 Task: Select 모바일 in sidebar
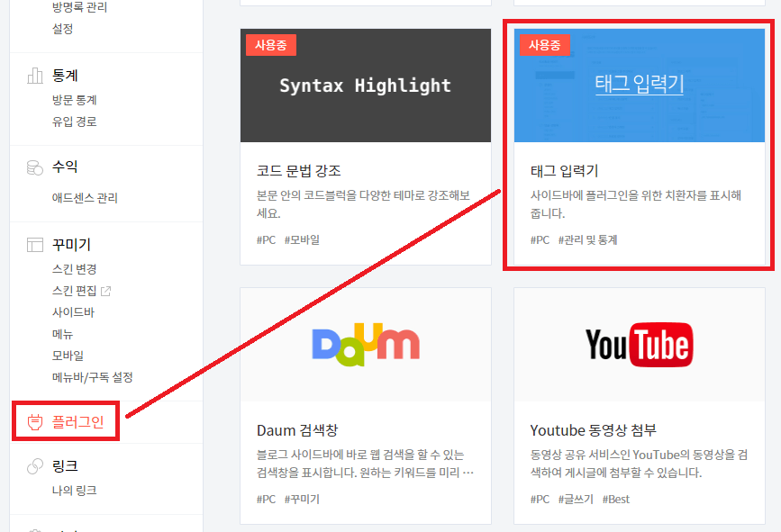coord(68,356)
